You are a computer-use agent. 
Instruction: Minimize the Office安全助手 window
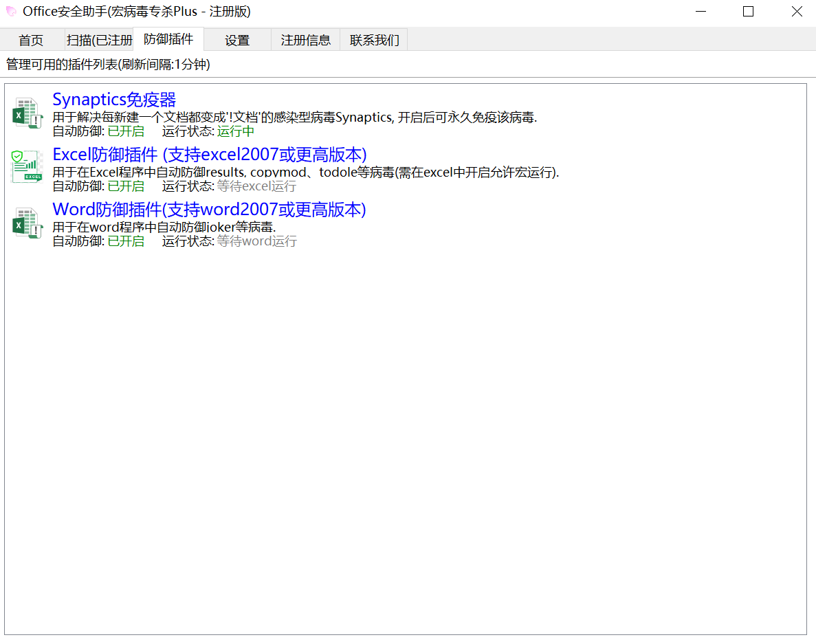(701, 12)
